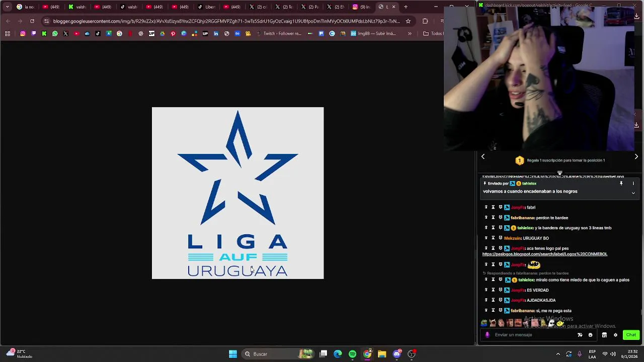This screenshot has height=362, width=644.
Task: Switch to Kick 'valsh' tab
Action: pyautogui.click(x=77, y=7)
